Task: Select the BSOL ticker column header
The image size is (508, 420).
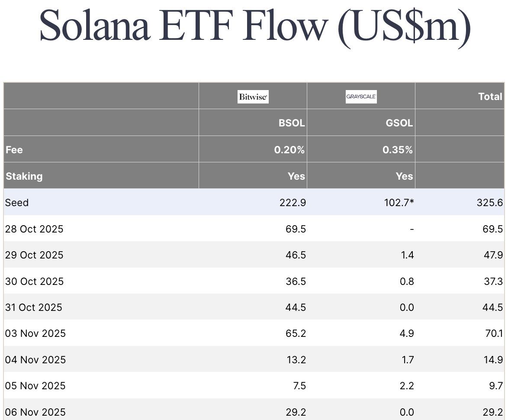Action: pyautogui.click(x=292, y=123)
